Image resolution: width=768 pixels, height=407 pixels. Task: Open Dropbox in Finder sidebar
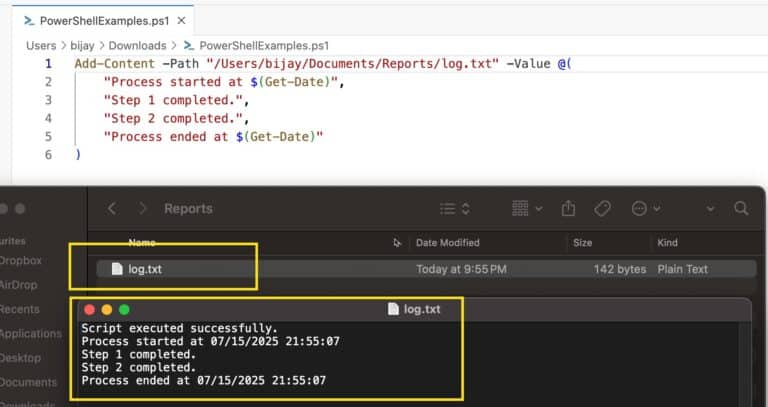click(21, 261)
